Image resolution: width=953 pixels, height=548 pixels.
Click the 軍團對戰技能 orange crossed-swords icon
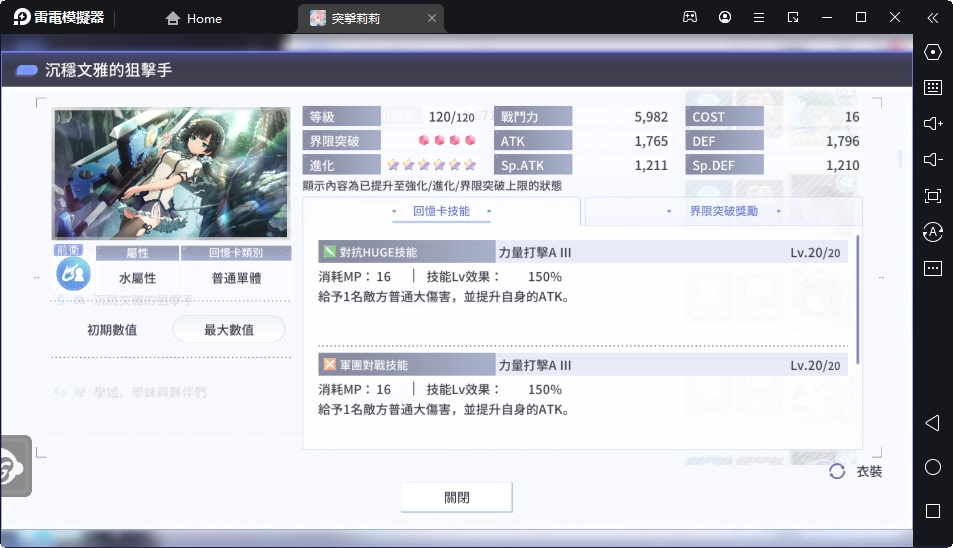point(329,365)
